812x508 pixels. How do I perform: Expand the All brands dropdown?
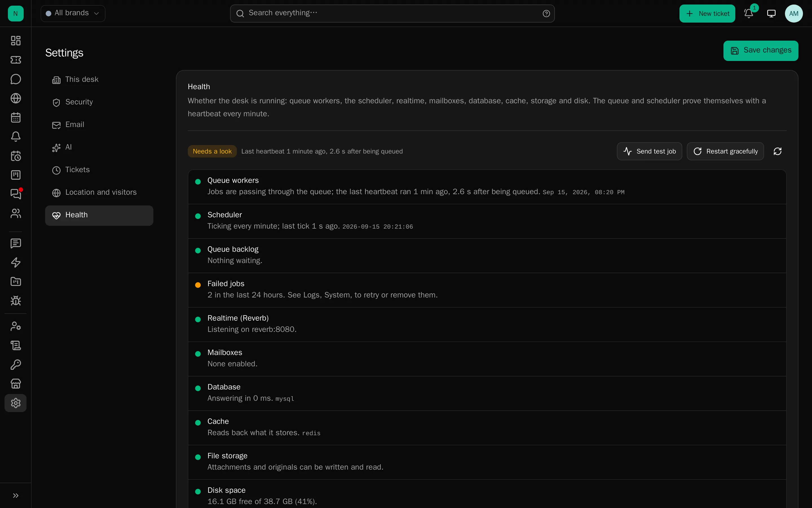[x=73, y=14]
